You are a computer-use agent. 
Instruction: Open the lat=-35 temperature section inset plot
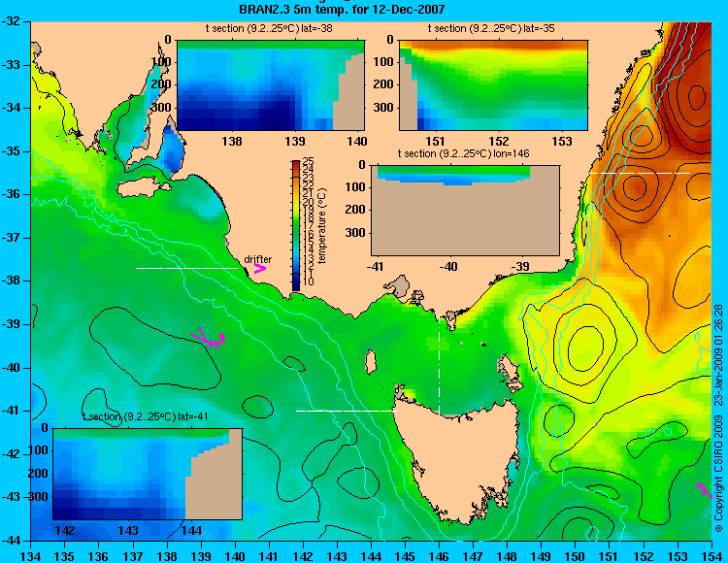coord(493,85)
